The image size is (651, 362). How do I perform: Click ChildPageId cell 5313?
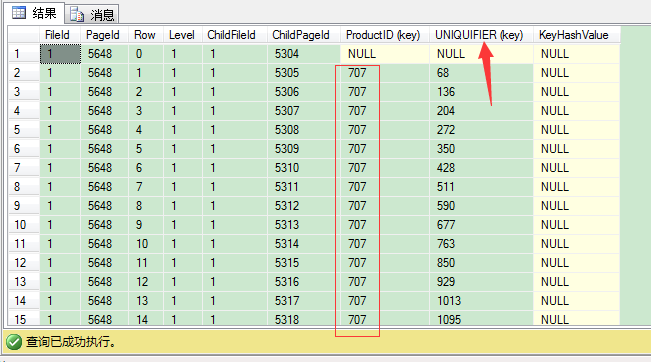click(304, 225)
